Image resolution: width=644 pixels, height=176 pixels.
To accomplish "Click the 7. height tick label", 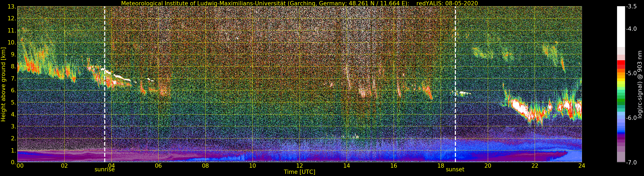I will 13,78.
